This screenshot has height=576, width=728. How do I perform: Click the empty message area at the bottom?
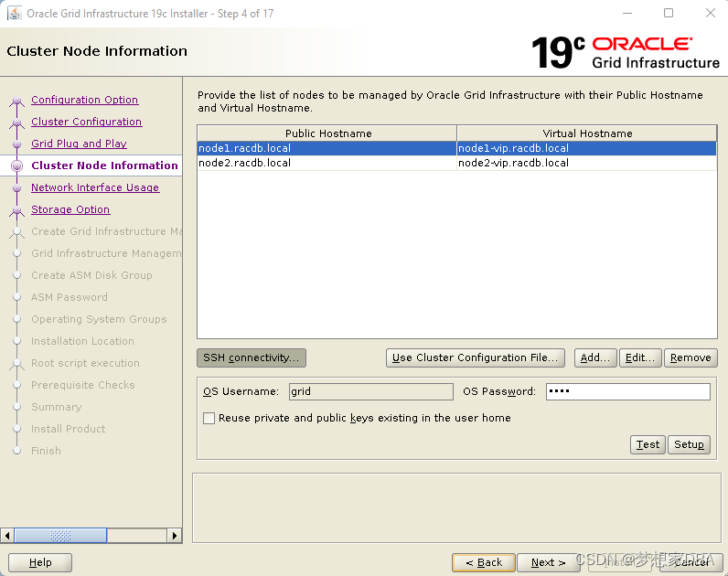coord(457,507)
